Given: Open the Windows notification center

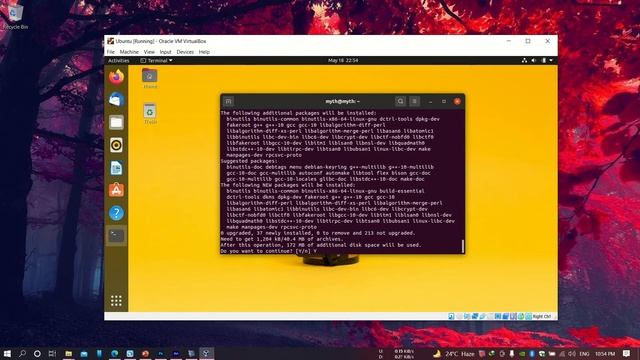Looking at the screenshot, I should (627, 353).
